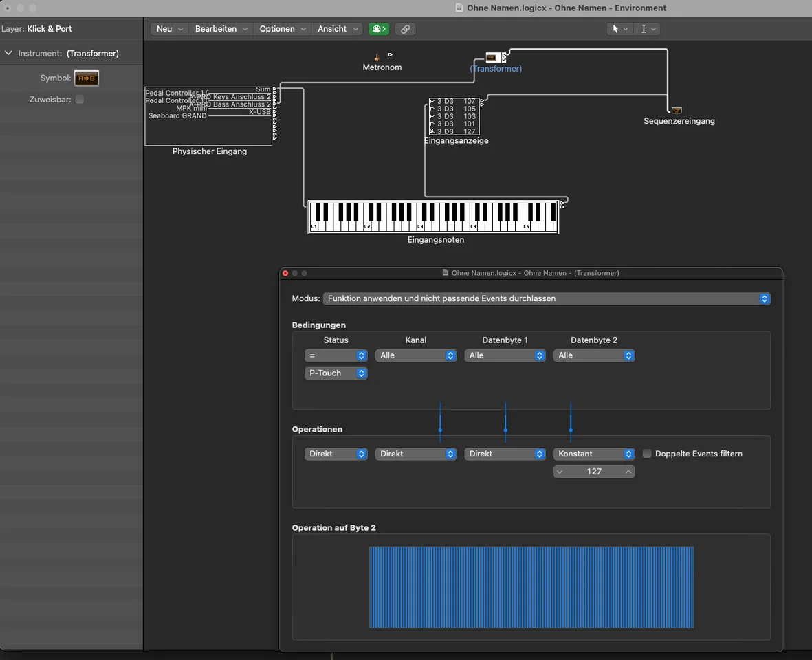Screen dimensions: 812x660
Task: Open the Optionen menu
Action: coord(283,29)
